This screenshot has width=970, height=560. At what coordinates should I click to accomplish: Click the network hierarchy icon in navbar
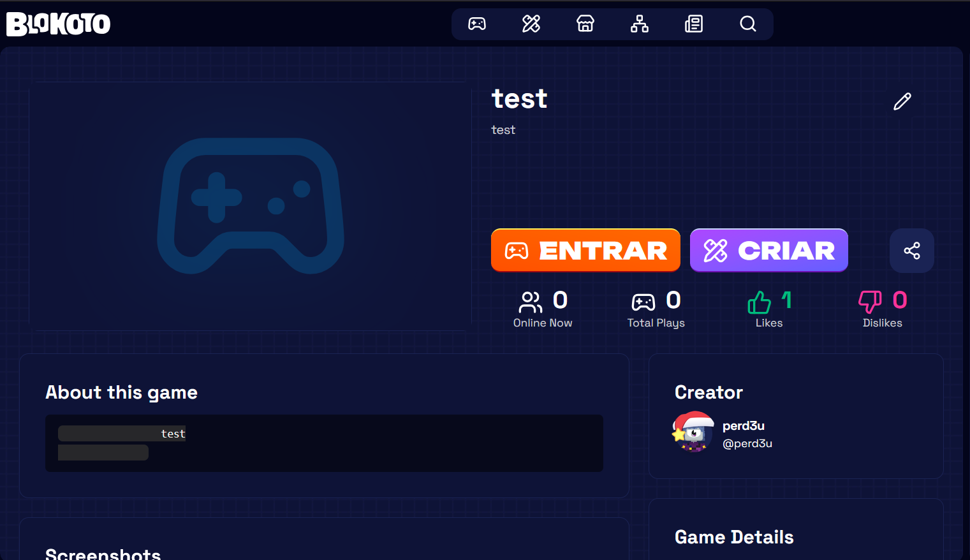639,24
